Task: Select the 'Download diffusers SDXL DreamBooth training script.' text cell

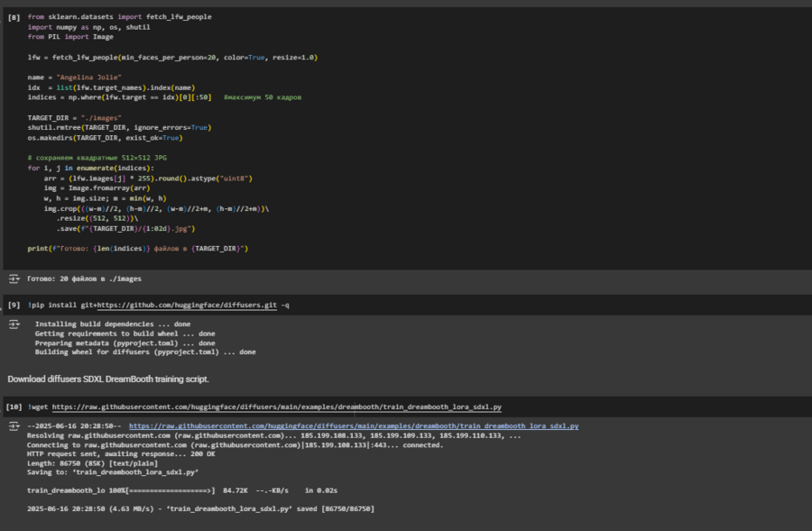Action: coord(108,379)
